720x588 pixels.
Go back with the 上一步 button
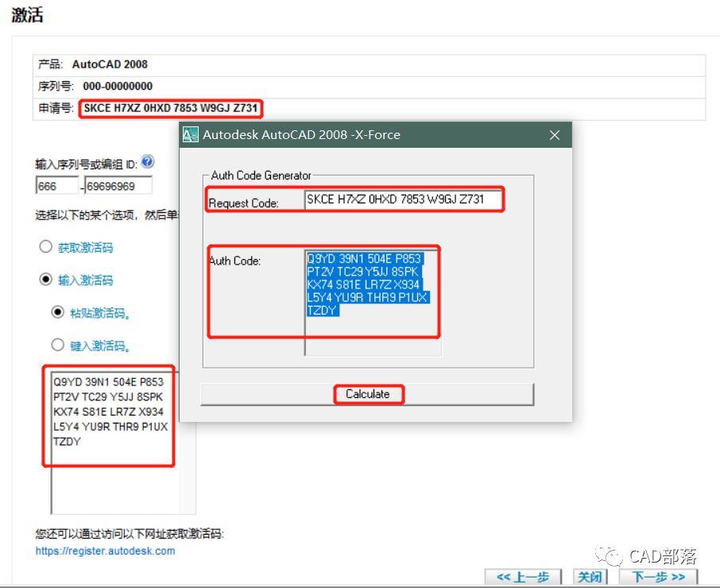[523, 577]
